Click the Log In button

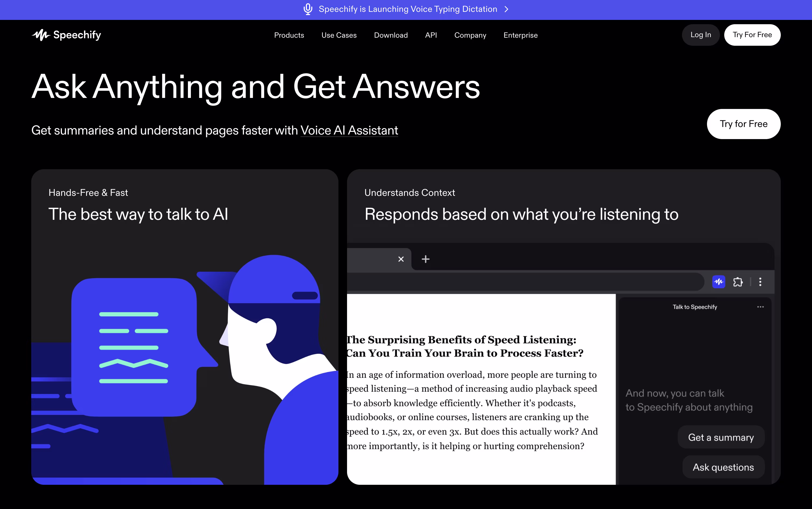(701, 35)
